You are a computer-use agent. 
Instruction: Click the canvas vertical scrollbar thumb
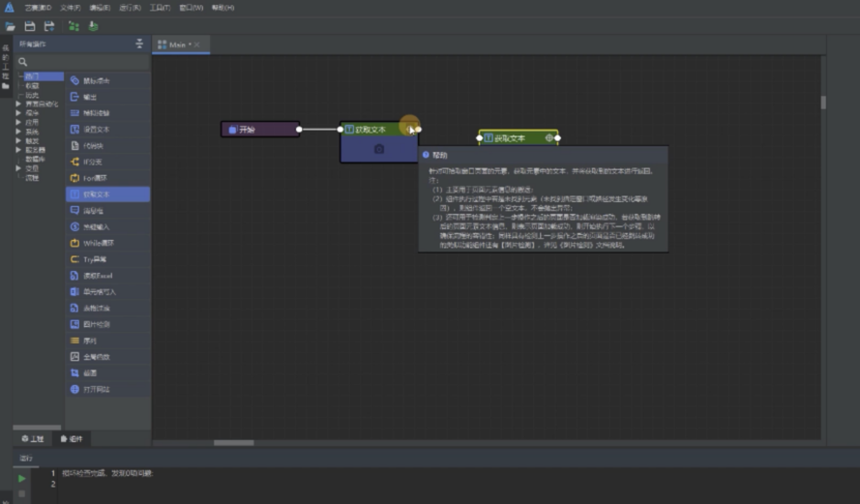click(x=823, y=103)
